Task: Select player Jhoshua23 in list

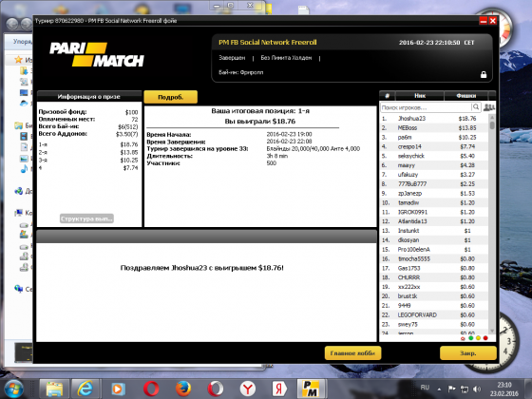Action: coord(434,119)
